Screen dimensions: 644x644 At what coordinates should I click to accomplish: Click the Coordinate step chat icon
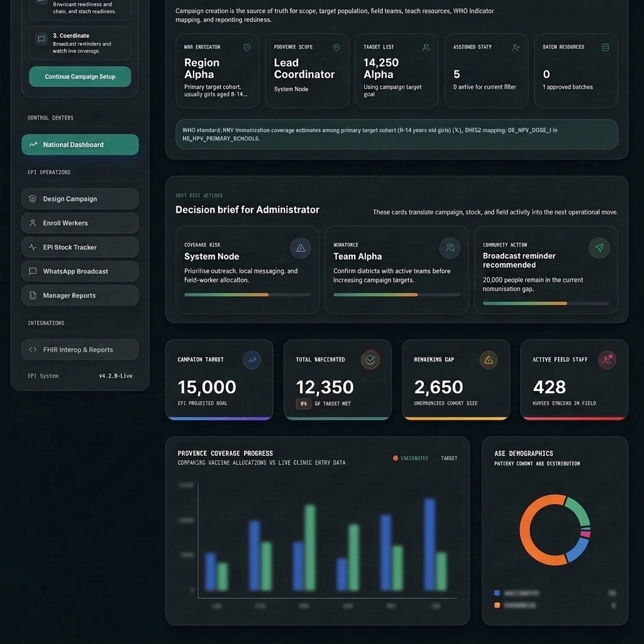[42, 40]
